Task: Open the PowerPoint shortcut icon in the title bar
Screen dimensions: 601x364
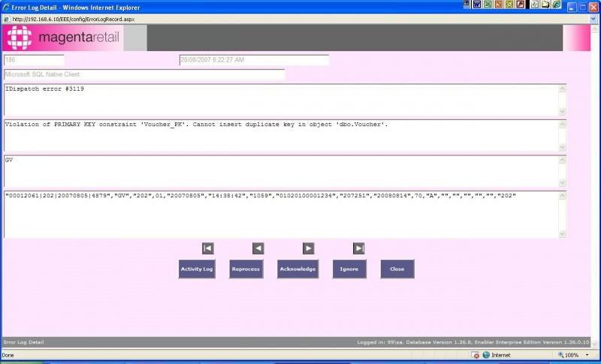Action: 498,5
